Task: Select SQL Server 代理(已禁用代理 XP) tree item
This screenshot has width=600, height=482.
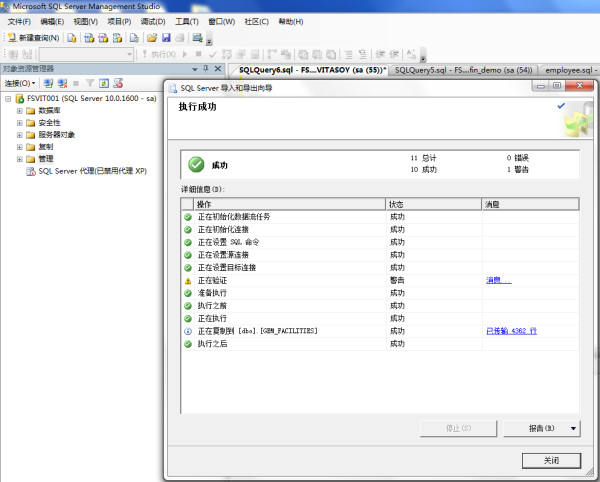Action: click(93, 171)
